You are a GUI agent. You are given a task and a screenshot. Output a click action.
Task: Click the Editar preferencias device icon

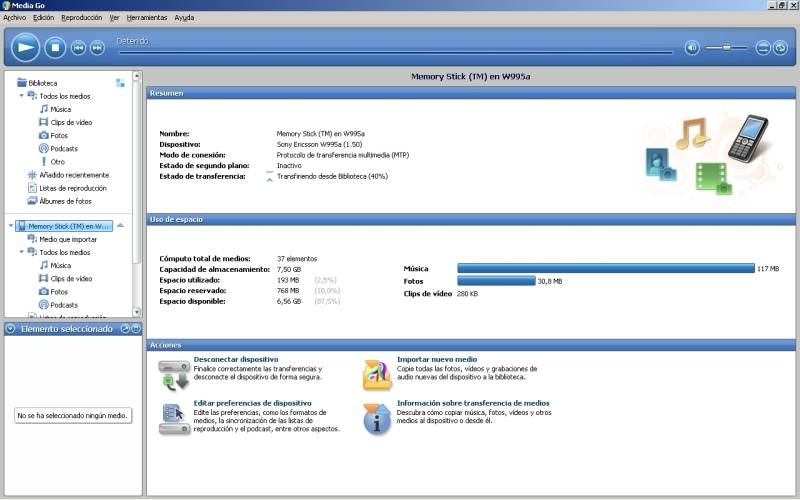[174, 418]
